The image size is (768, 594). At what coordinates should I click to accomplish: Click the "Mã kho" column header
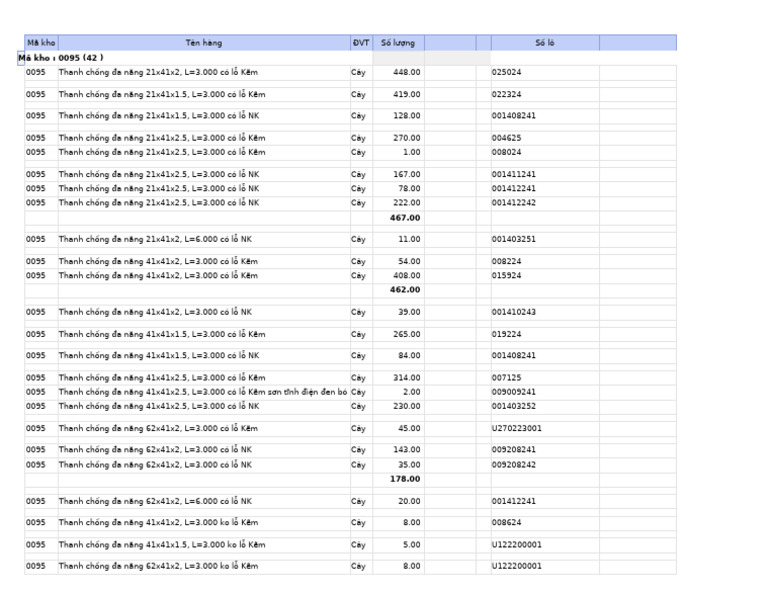[41, 43]
